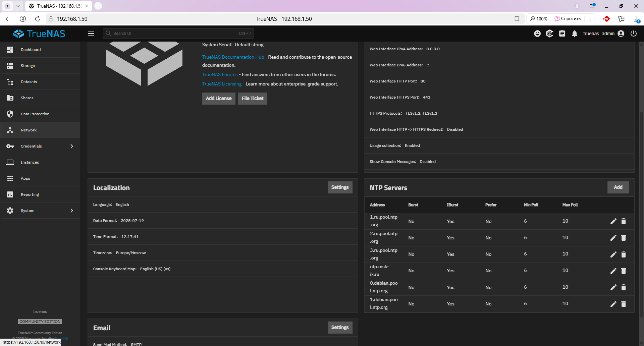Open the alerts bell icon

point(575,34)
